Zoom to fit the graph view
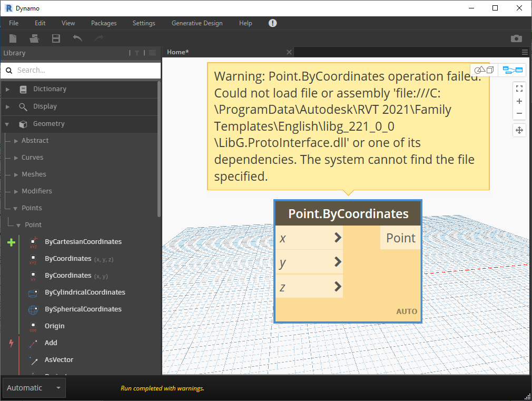The height and width of the screenshot is (401, 532). pyautogui.click(x=519, y=88)
